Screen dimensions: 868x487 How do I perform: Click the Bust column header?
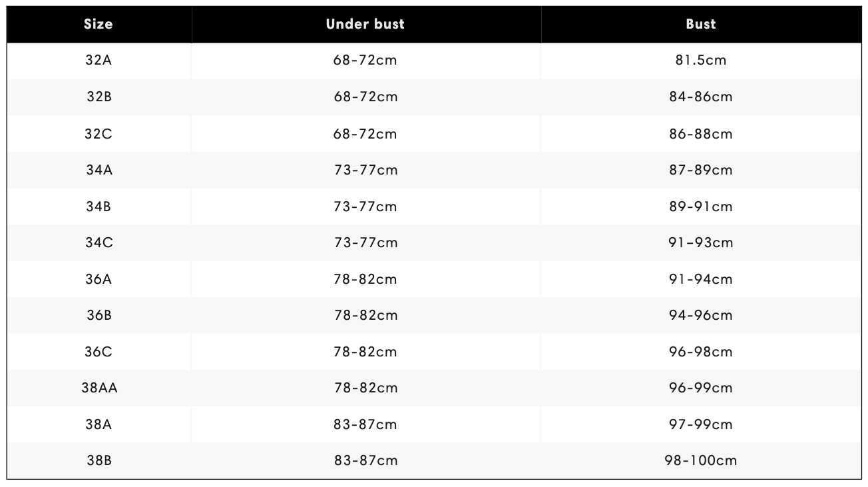(x=701, y=25)
